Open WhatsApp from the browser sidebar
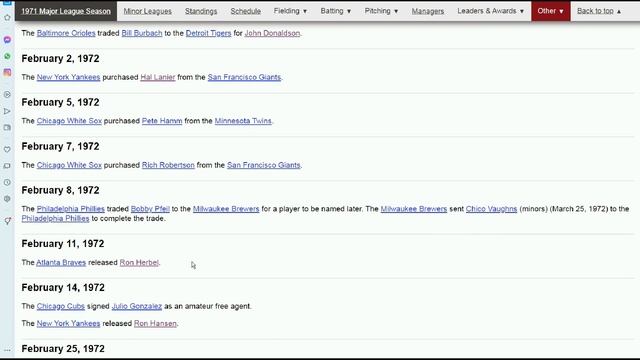640x360 pixels. coord(7,56)
